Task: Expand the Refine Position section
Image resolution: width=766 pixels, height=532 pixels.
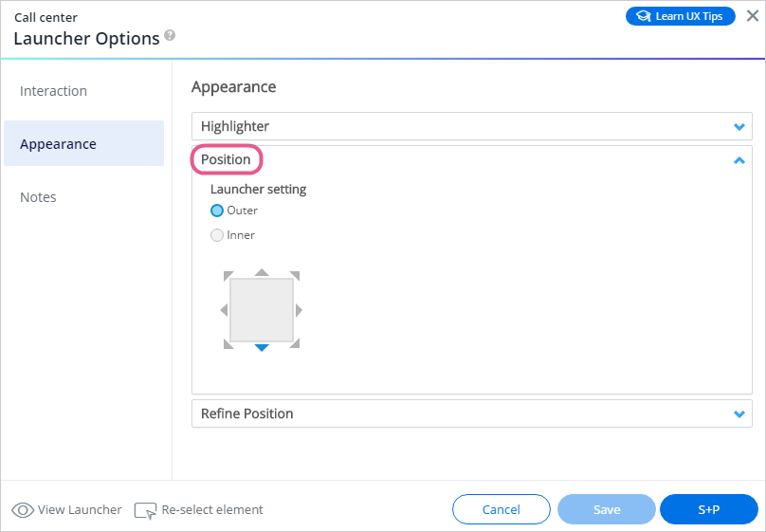Action: [472, 413]
